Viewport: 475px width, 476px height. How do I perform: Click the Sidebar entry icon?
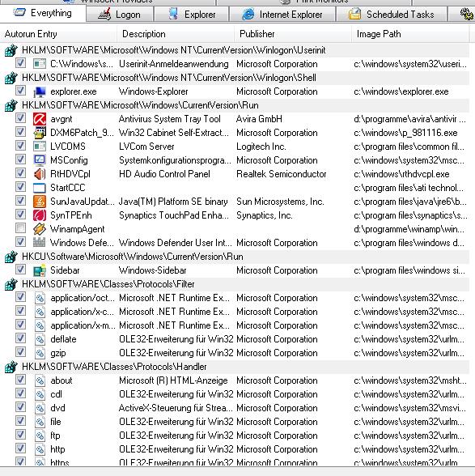pos(40,270)
